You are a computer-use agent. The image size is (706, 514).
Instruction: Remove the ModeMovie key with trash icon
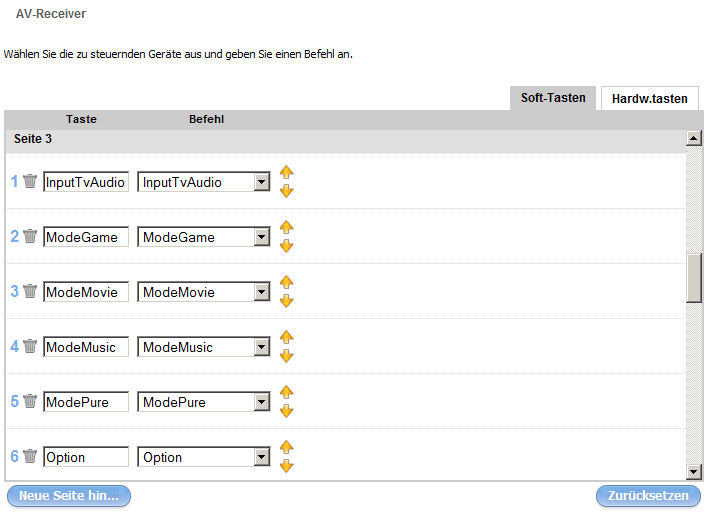point(30,292)
